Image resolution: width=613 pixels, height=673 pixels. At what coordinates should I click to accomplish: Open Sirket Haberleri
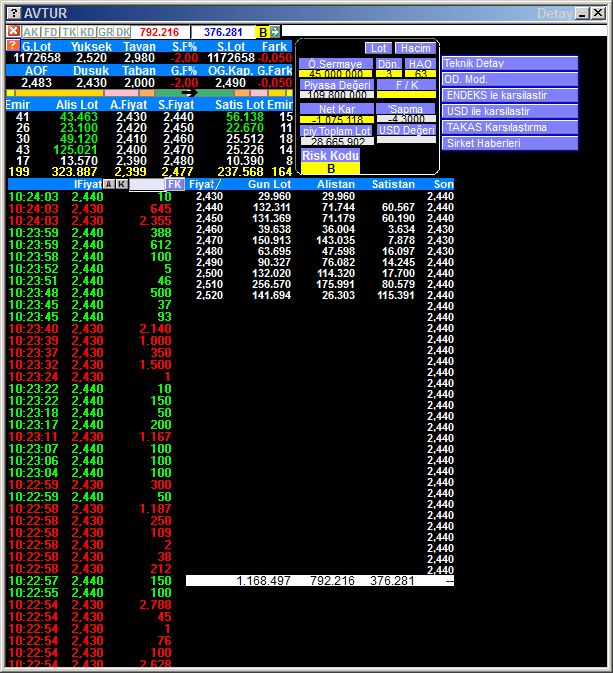point(510,143)
